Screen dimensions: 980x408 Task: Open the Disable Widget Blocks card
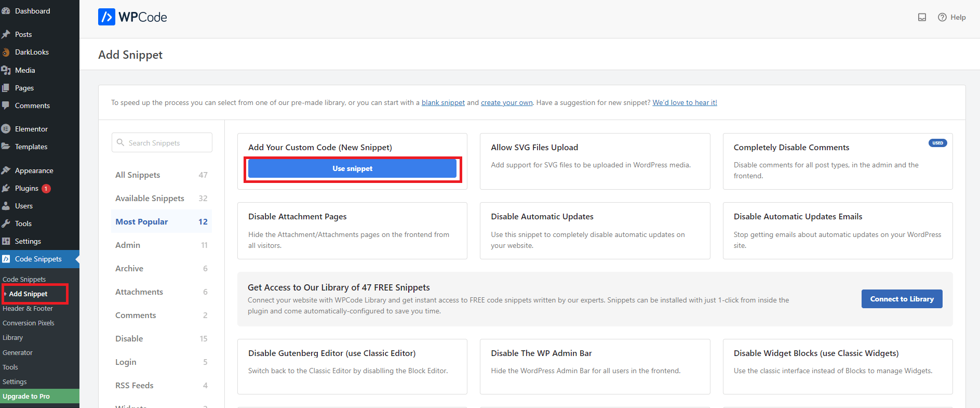[x=837, y=366]
